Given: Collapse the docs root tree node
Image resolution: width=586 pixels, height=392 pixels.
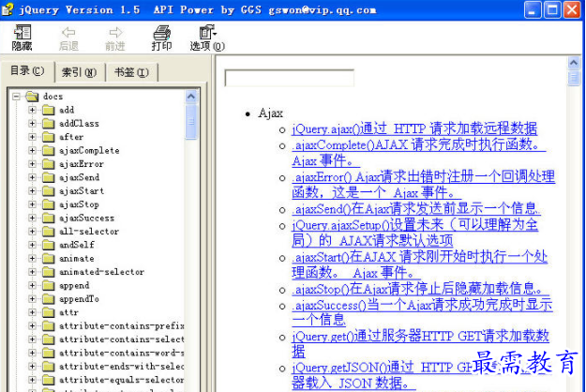Looking at the screenshot, I should coord(16,97).
